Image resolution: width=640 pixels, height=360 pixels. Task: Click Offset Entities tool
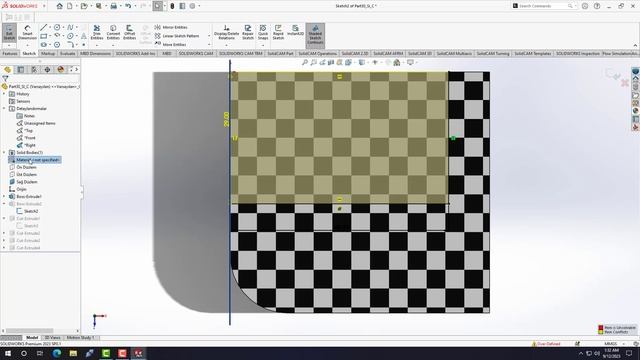pos(129,32)
